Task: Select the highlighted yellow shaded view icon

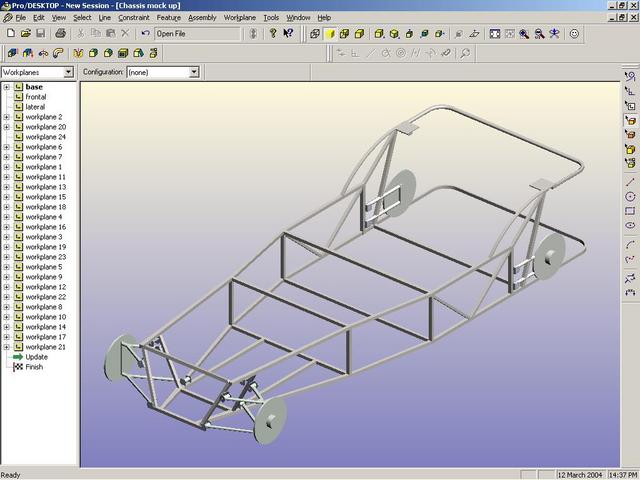Action: [x=330, y=33]
